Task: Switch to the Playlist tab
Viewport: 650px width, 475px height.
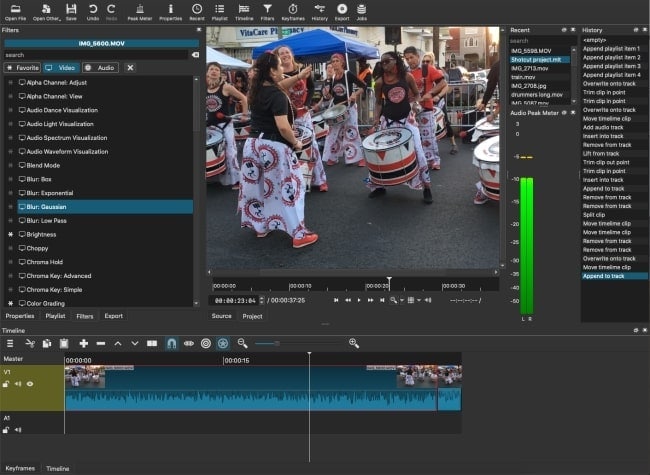Action: click(55, 315)
